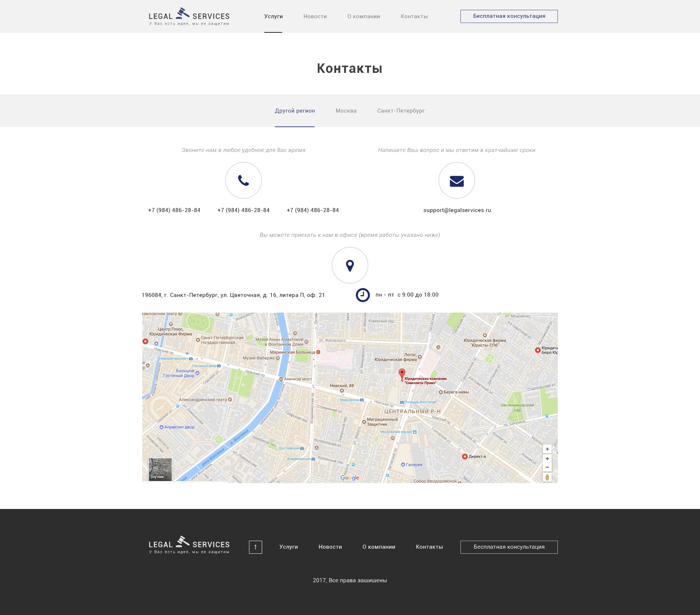
Task: Click footer О компании link
Action: [379, 547]
